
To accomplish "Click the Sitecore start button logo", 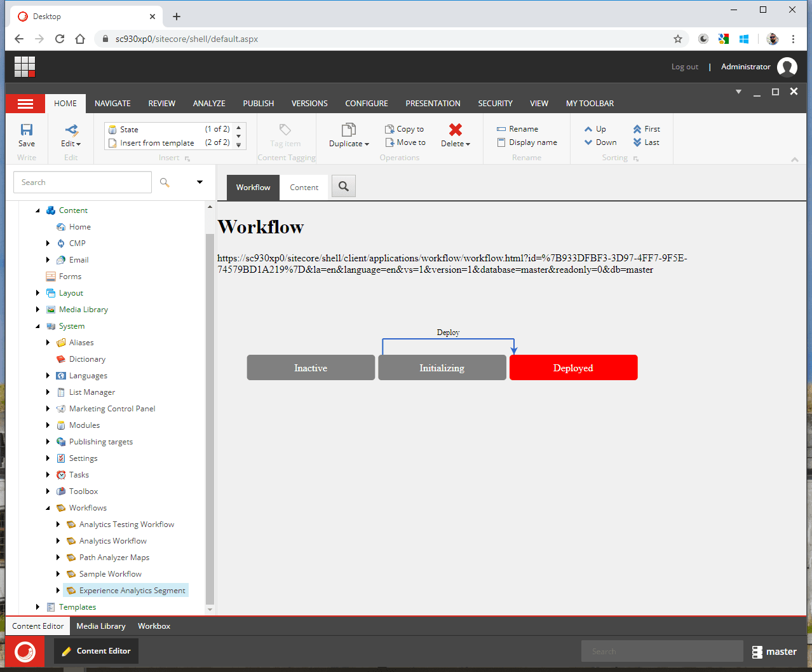I will 25,651.
